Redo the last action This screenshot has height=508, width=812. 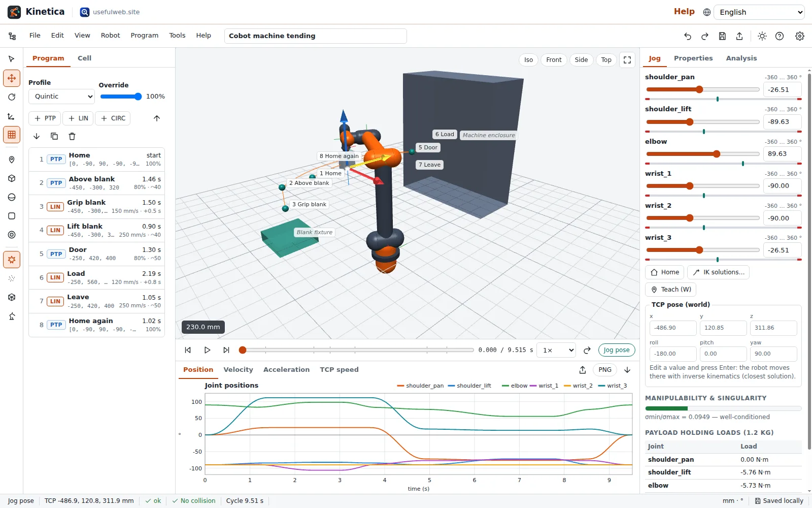click(x=705, y=36)
